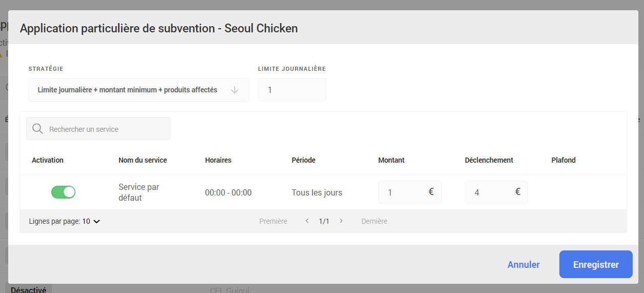Go to the next page arrow
Screen dimensions: 644x293
tap(341, 221)
